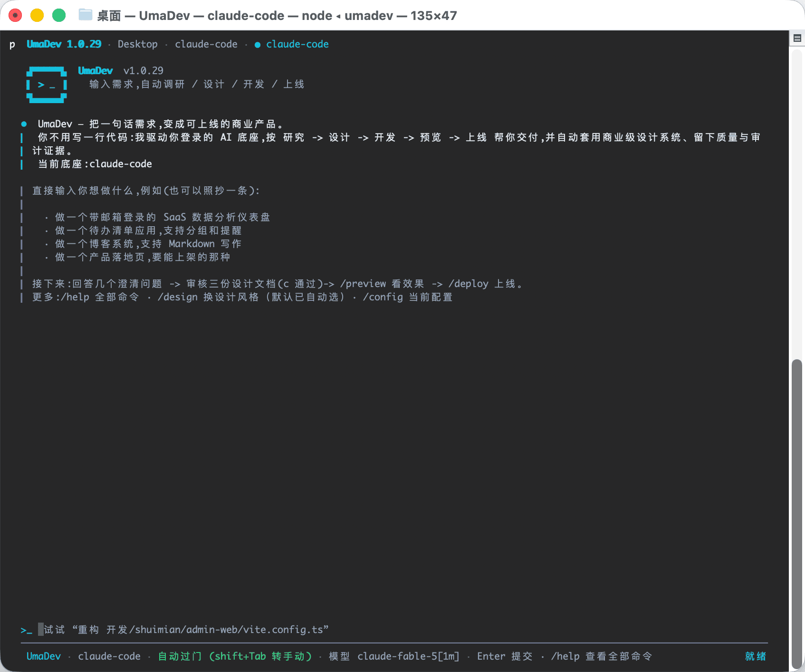Click "Enter 提交" status entry
Screen dimensions: 805x672
tap(505, 656)
